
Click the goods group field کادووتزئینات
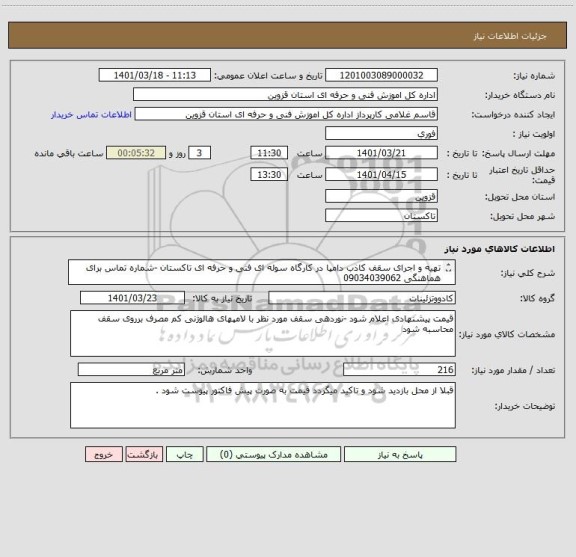click(x=362, y=298)
